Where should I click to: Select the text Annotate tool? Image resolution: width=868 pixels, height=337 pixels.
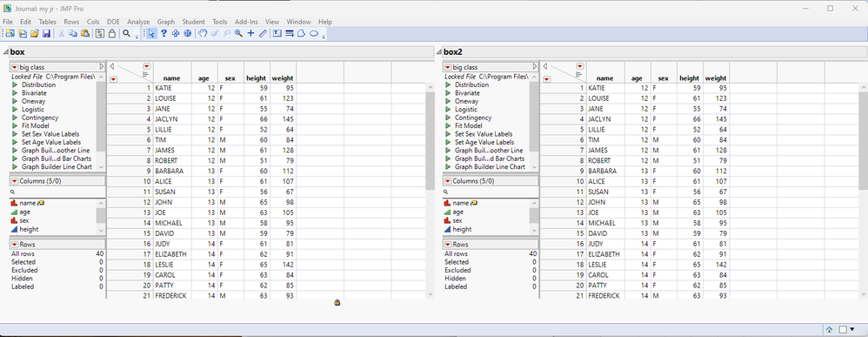(x=277, y=34)
